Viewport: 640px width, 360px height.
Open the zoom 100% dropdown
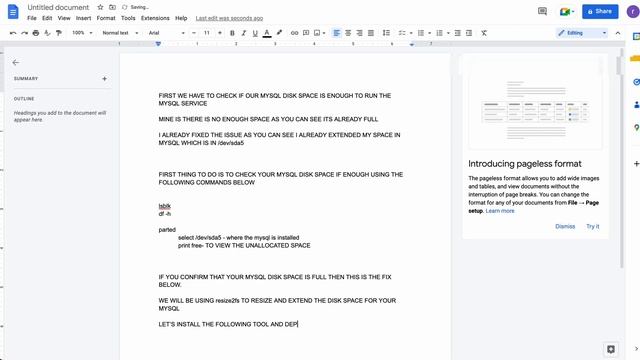coord(82,33)
